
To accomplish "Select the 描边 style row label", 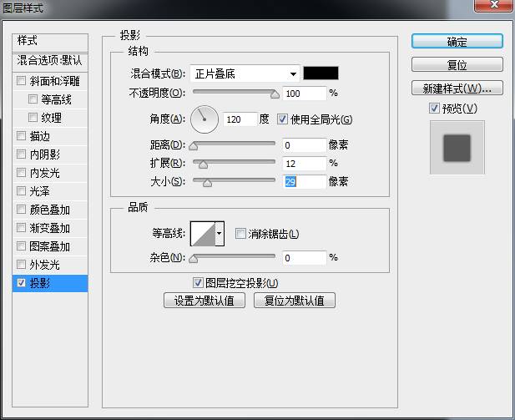I will pyautogui.click(x=40, y=136).
